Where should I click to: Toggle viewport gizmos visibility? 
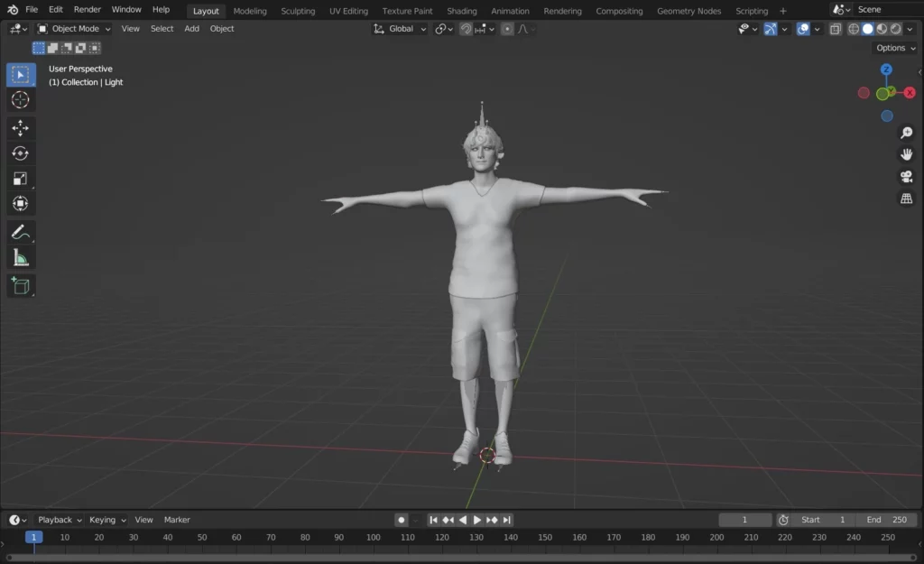[771, 29]
